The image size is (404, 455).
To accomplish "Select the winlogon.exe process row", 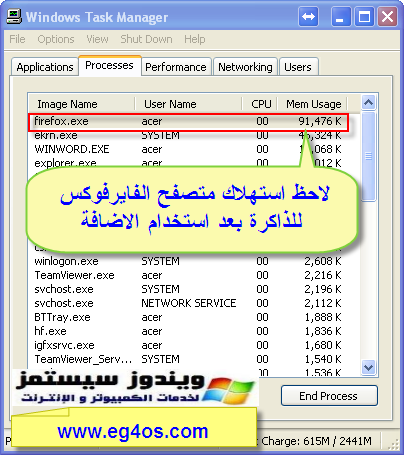I will click(188, 261).
